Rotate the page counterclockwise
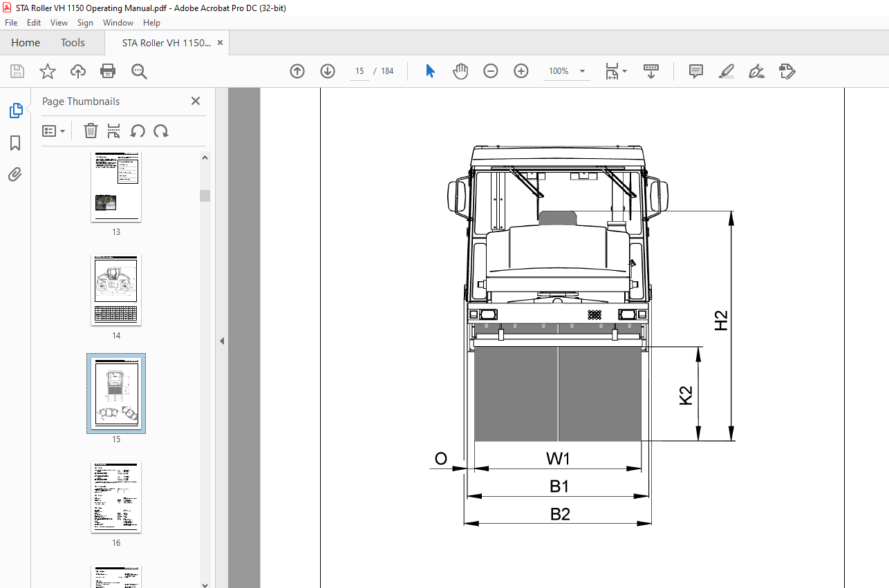 click(138, 131)
